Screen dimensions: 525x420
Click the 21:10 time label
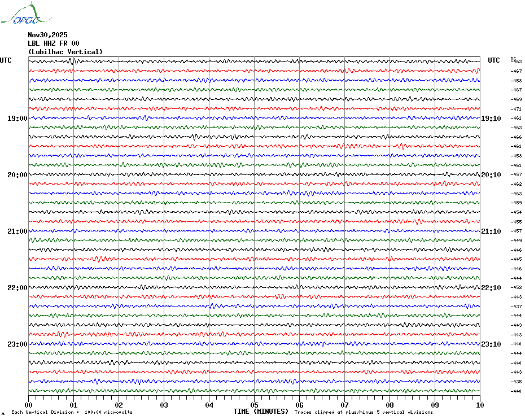(x=491, y=231)
